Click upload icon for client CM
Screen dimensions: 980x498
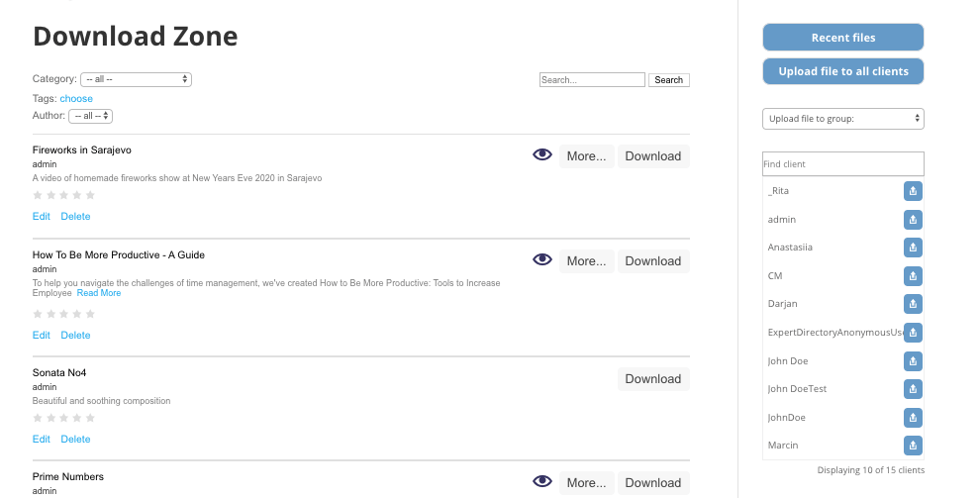coord(913,276)
